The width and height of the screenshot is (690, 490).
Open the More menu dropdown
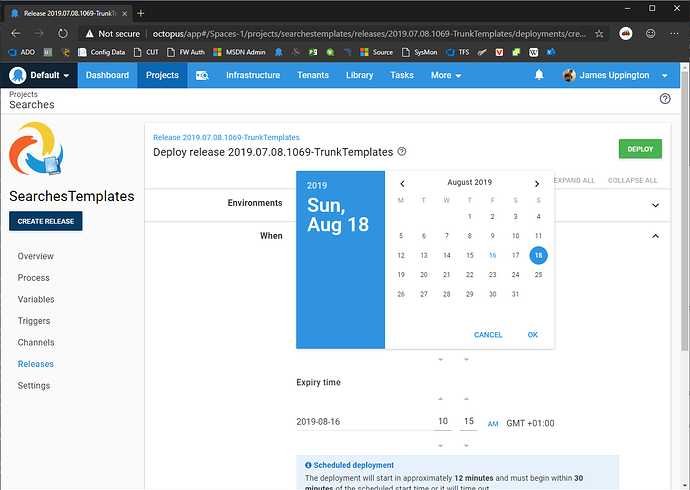[446, 75]
